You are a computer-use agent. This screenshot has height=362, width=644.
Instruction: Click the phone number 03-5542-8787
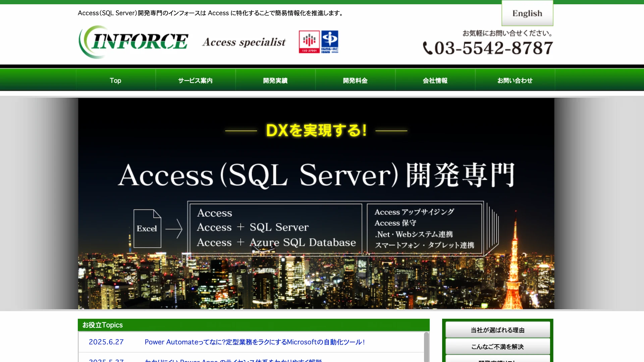[x=493, y=48]
